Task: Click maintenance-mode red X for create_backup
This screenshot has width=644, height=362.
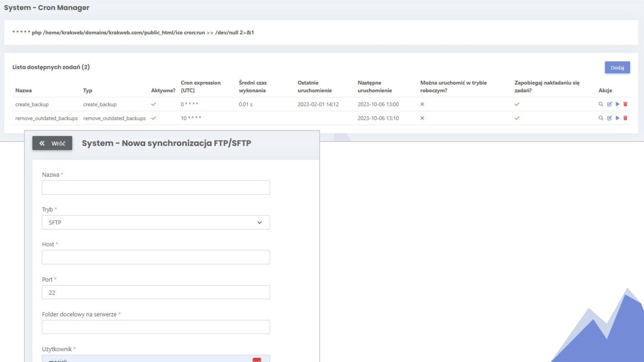Action: click(422, 104)
